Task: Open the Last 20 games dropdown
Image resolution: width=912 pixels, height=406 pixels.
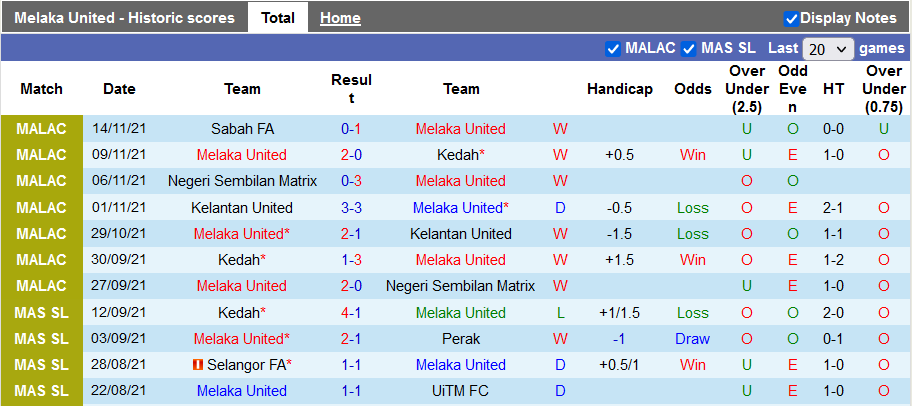Action: coord(828,49)
